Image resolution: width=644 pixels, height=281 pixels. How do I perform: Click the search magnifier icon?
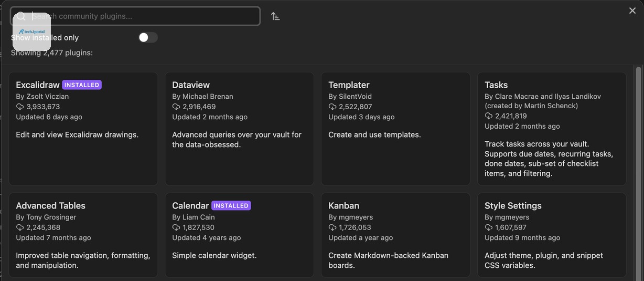coord(21,16)
